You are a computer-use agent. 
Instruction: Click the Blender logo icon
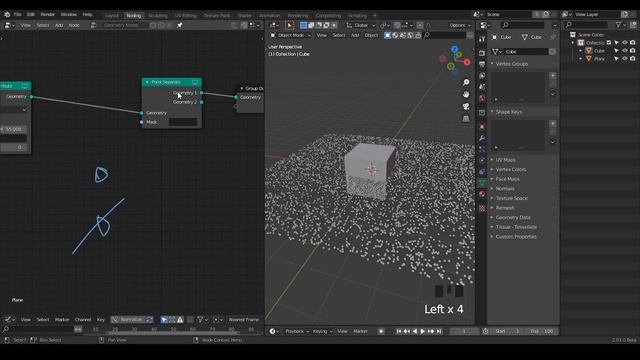[7, 14]
